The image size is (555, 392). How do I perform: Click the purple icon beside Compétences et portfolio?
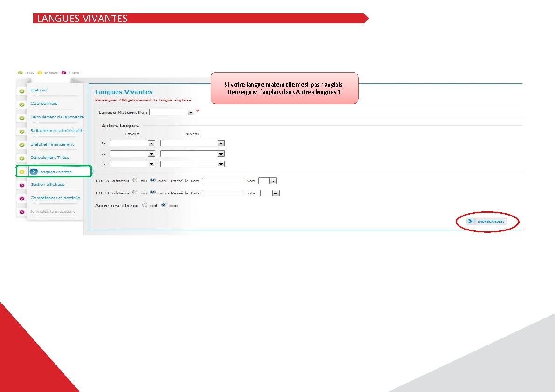tap(21, 199)
